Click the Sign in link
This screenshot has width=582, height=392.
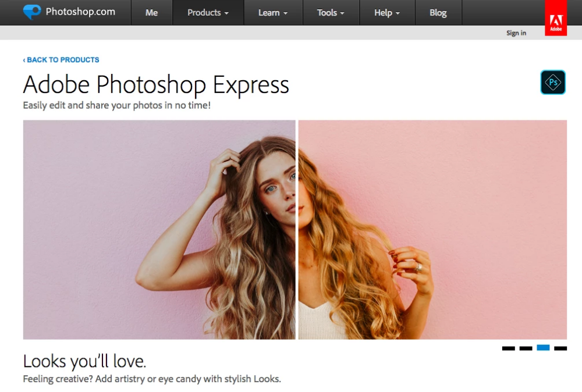[x=516, y=33]
